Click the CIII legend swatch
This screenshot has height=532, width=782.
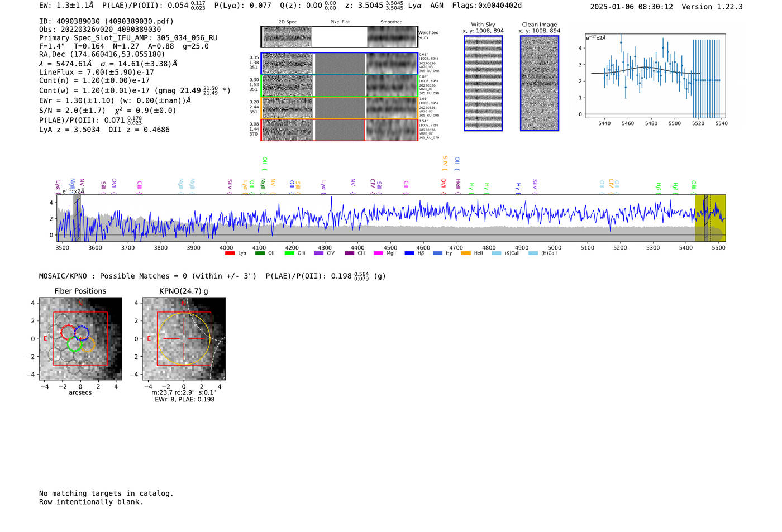[350, 253]
